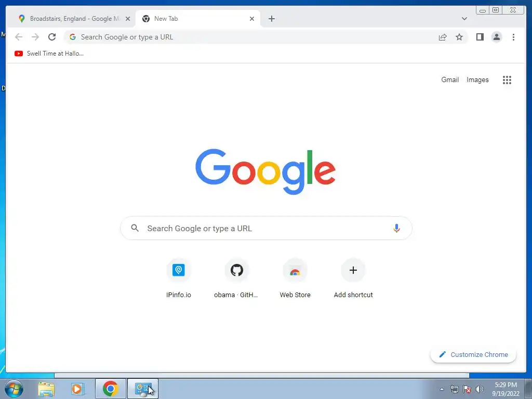Bookmark this tab with the star icon
The width and height of the screenshot is (532, 399).
pyautogui.click(x=459, y=37)
